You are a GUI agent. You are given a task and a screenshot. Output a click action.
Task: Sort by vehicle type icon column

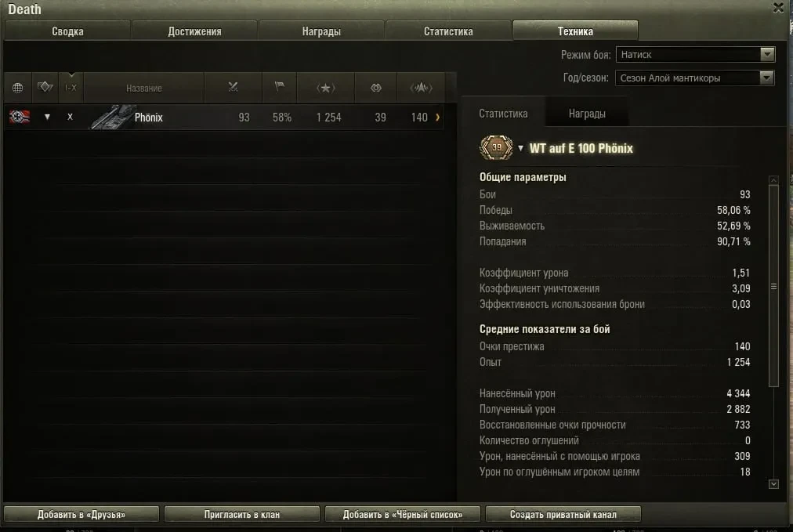pos(45,88)
